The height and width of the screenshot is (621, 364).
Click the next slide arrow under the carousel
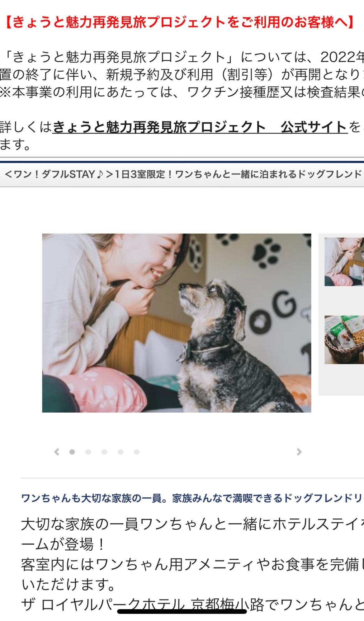[299, 452]
